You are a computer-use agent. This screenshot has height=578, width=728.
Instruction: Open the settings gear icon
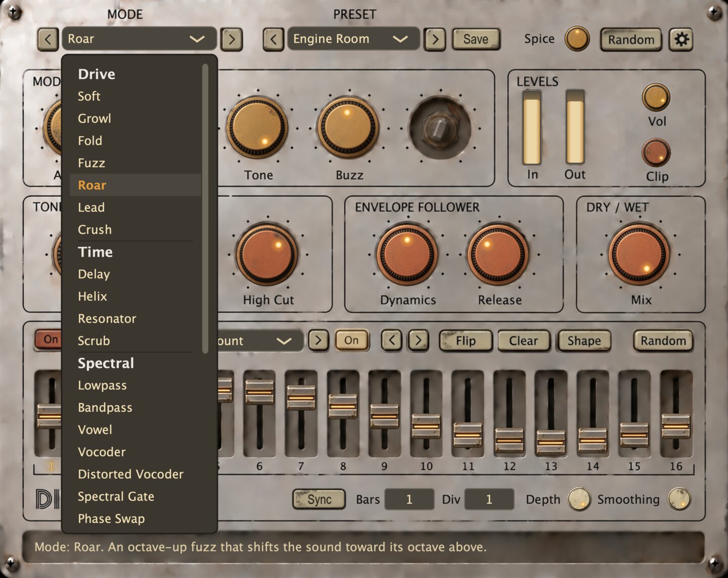pos(681,39)
